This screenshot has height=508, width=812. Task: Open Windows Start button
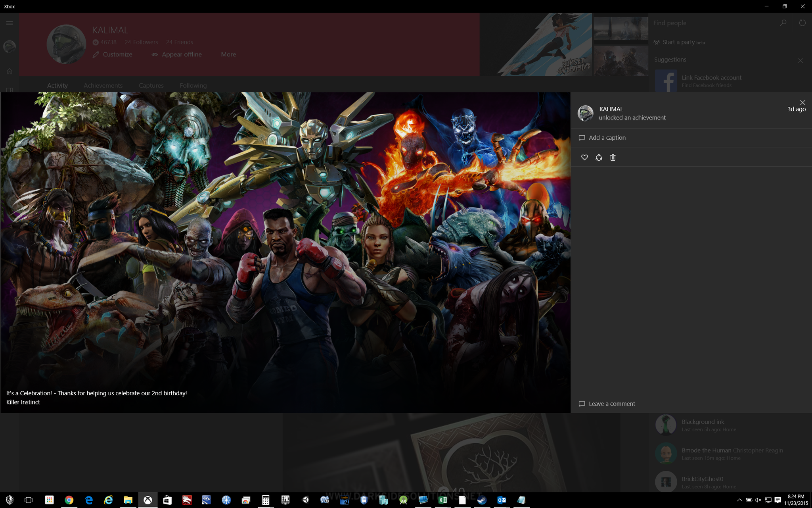point(10,500)
